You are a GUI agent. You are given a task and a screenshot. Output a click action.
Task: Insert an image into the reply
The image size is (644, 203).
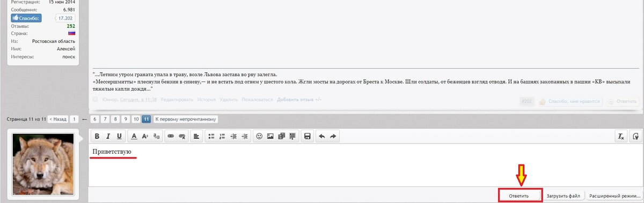coord(270,137)
